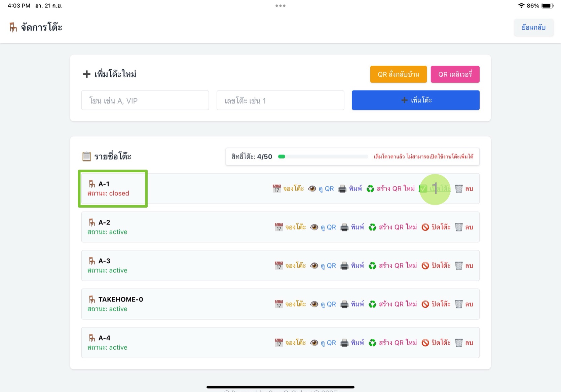Viewport: 561px width, 392px height.
Task: Focus the zone name input field
Action: pyautogui.click(x=145, y=100)
